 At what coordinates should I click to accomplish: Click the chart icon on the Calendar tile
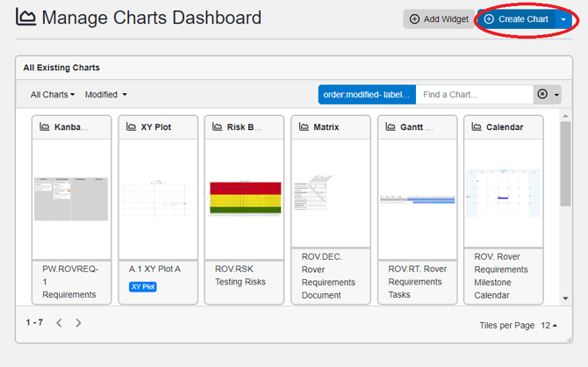point(477,126)
